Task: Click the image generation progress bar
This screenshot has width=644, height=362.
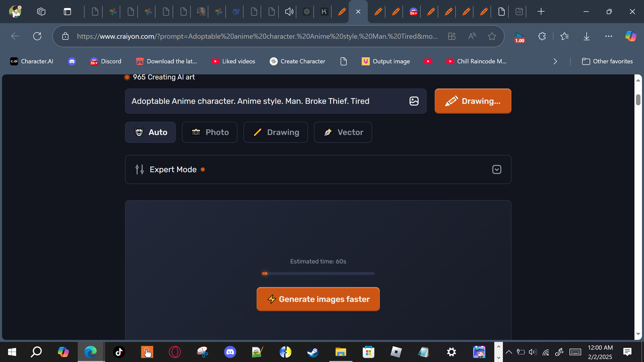Action: point(318,274)
